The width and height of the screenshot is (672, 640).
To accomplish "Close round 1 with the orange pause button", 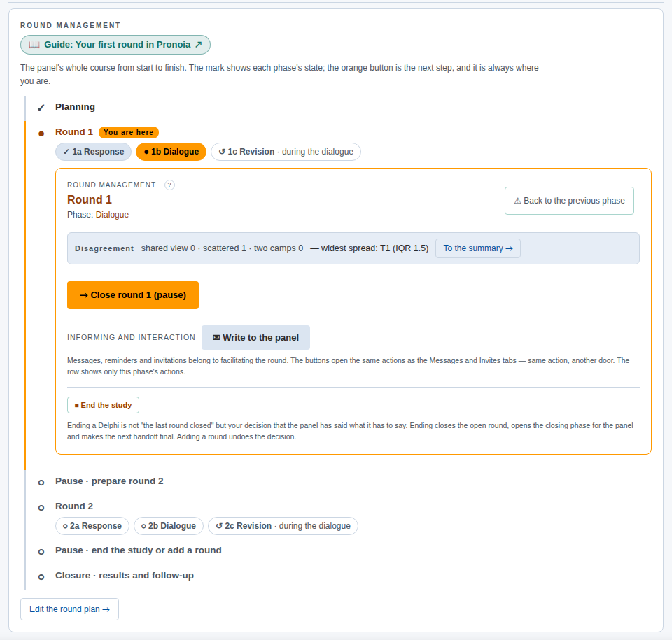I will [133, 295].
